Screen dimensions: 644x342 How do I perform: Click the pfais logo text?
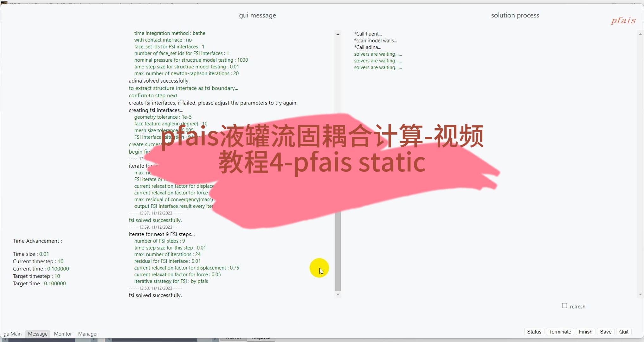click(623, 21)
